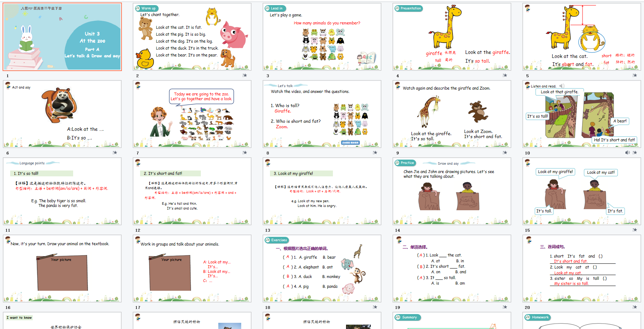Click slide number 13 label

pyautogui.click(x=268, y=230)
